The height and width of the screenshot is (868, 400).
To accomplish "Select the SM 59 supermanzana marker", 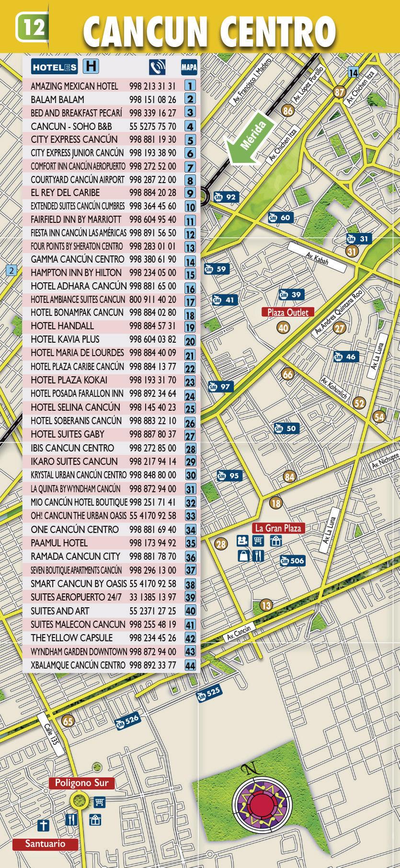I will [x=217, y=269].
